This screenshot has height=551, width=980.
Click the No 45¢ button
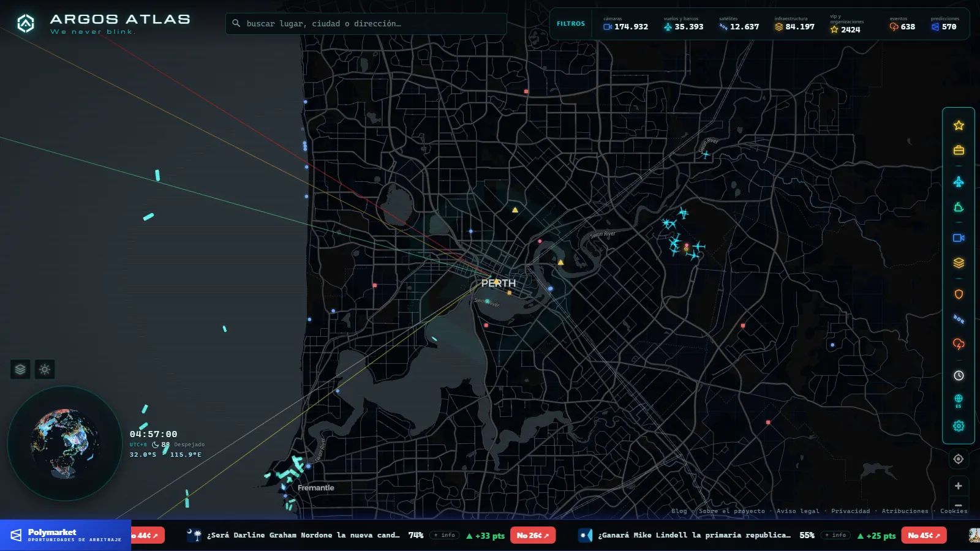click(x=924, y=535)
